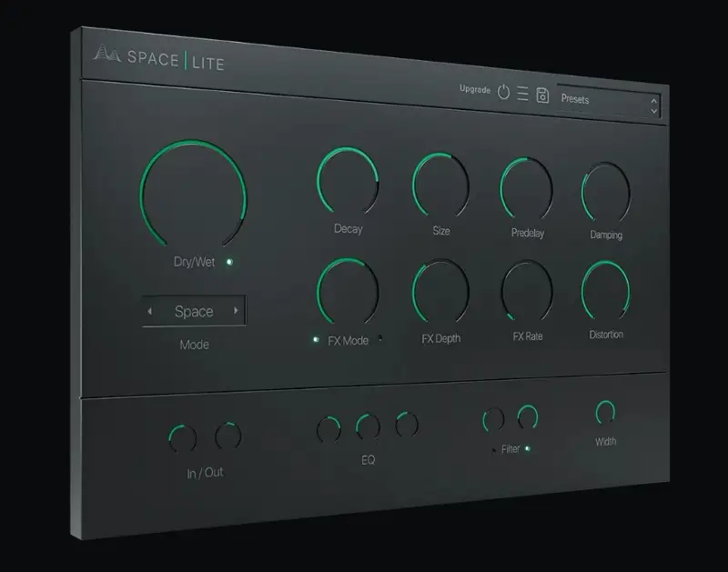Click the power bypass icon

click(503, 93)
